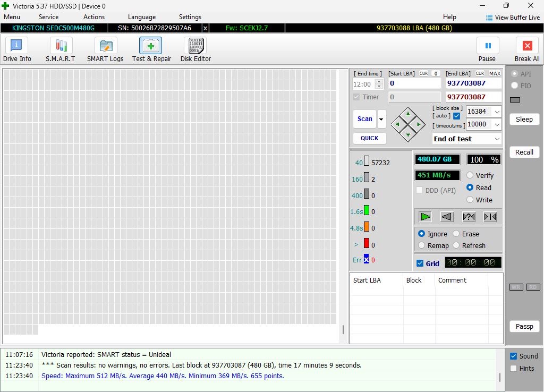Start scan with the green forward arrow
Viewport: 544px width, 392px height.
click(x=424, y=216)
